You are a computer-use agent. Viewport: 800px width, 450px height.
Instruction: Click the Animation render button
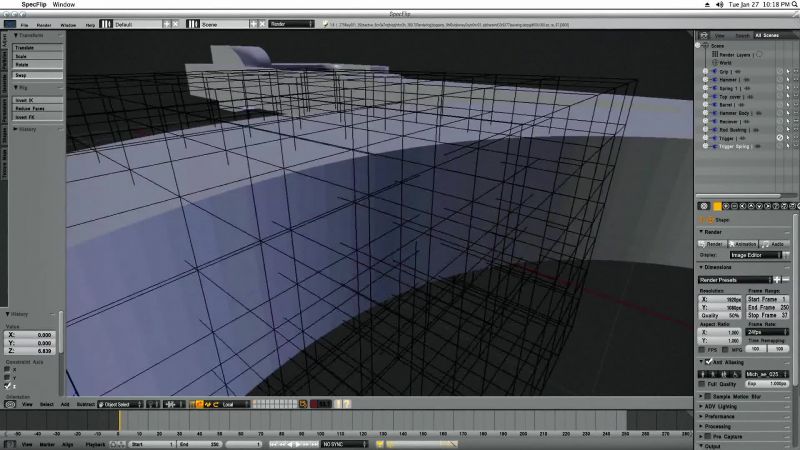click(743, 244)
